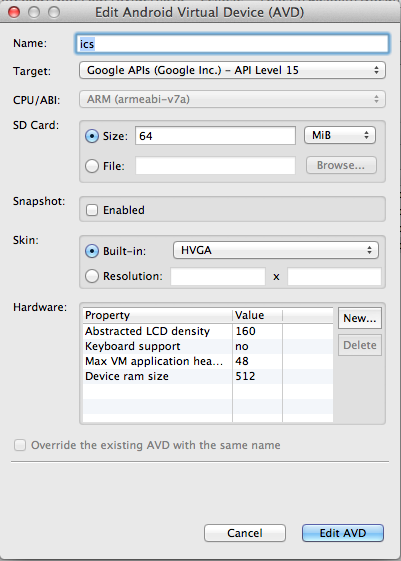Click the Property column header
Screen dimensions: 401x561
tap(157, 315)
